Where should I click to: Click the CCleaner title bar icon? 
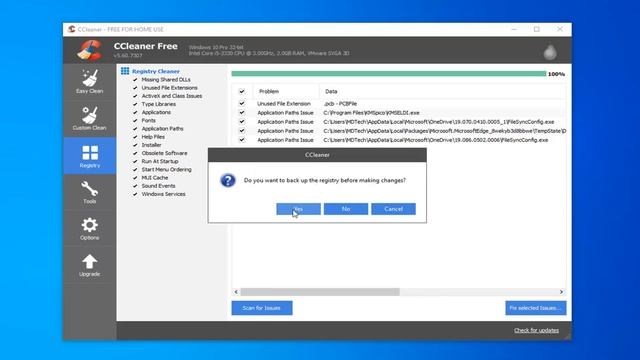(x=71, y=29)
